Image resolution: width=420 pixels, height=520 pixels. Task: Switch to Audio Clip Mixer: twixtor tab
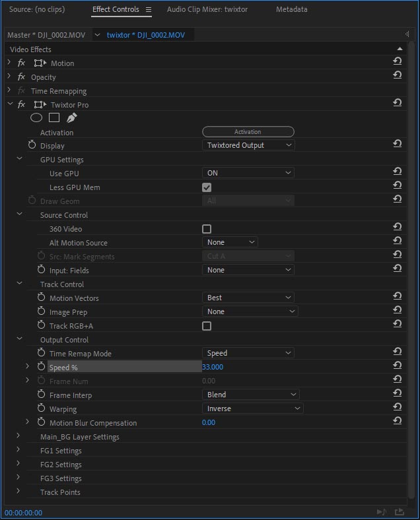coord(207,9)
